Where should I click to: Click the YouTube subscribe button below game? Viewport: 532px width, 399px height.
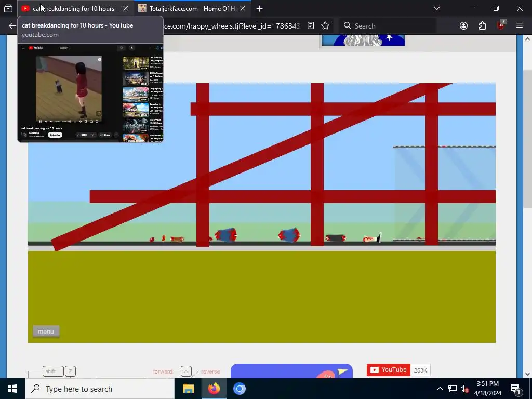click(389, 370)
